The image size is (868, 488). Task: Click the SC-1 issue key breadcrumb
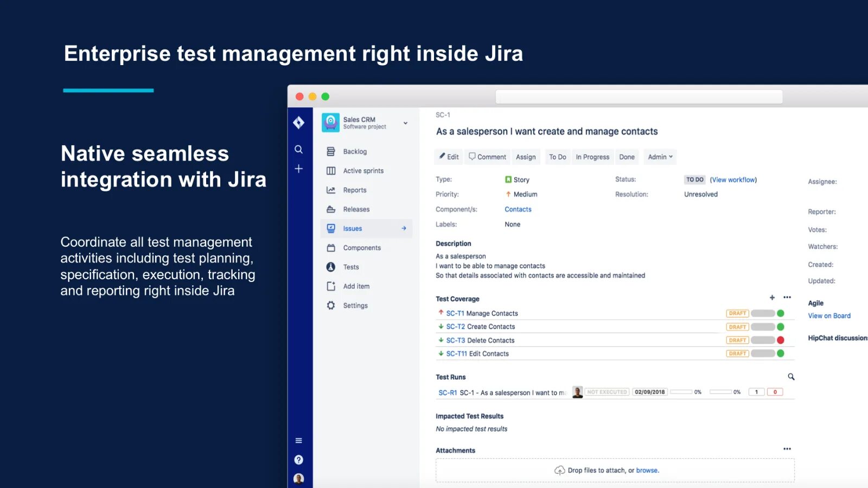click(x=443, y=115)
